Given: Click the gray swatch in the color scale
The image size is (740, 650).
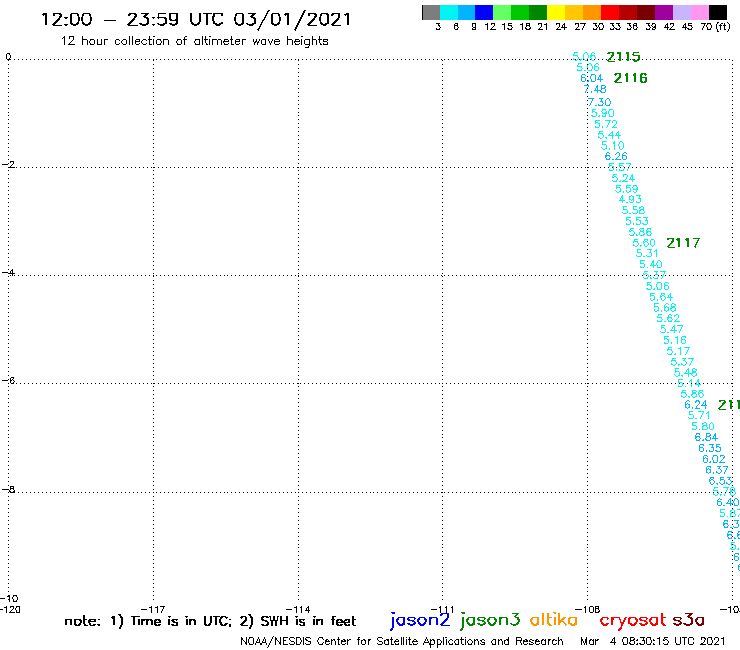Looking at the screenshot, I should point(431,12).
